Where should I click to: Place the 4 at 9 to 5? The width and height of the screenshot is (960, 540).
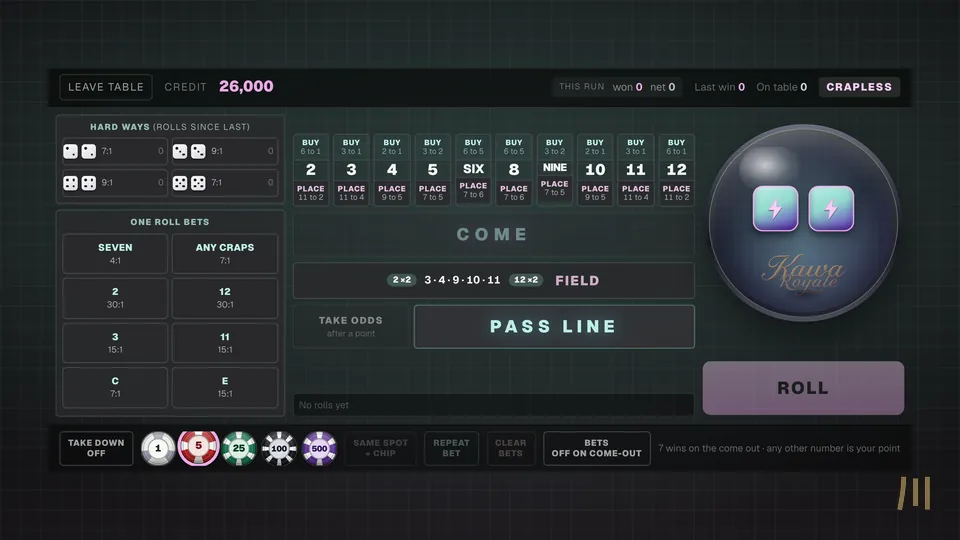(392, 193)
